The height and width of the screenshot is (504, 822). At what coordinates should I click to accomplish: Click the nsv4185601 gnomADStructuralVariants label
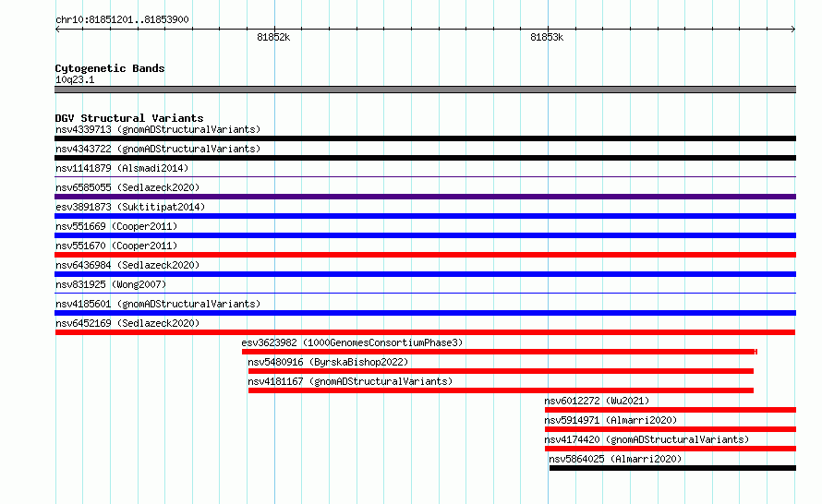tap(158, 304)
